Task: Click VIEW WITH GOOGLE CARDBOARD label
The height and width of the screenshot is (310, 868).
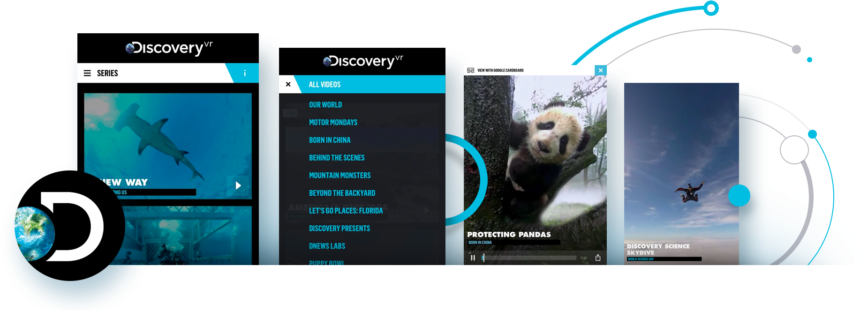Action: (x=500, y=70)
